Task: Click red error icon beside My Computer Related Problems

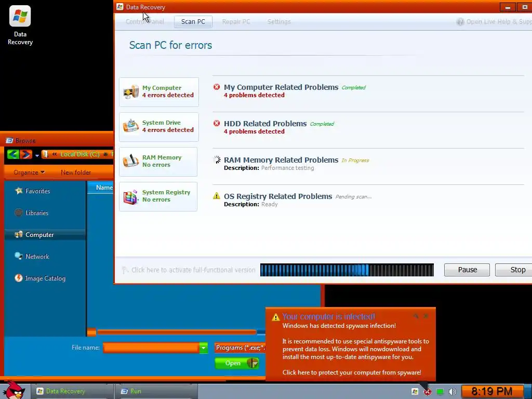Action: (217, 87)
